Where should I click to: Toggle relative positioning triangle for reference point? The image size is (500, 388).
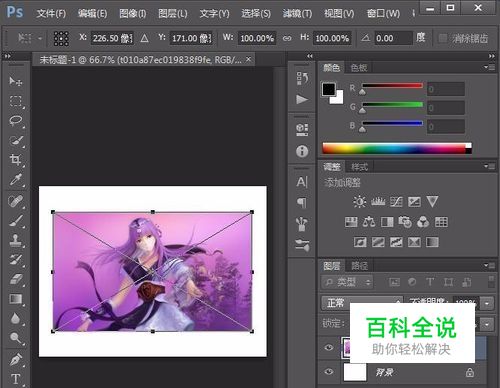click(144, 38)
